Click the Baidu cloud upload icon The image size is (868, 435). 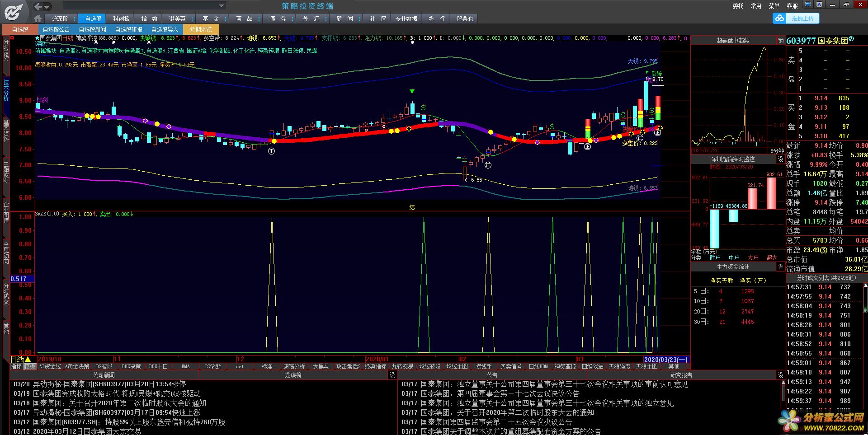tap(779, 18)
